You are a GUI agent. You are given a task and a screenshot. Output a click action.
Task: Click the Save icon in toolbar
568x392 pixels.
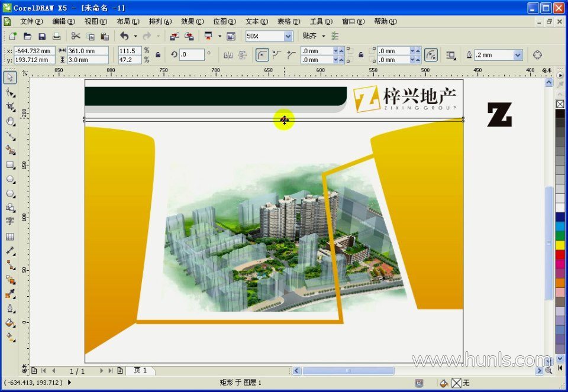[x=42, y=36]
